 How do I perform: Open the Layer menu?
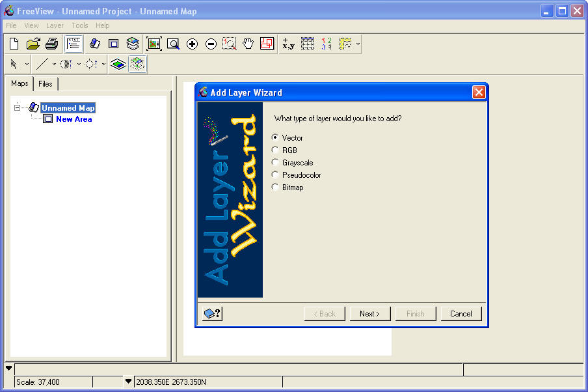55,25
